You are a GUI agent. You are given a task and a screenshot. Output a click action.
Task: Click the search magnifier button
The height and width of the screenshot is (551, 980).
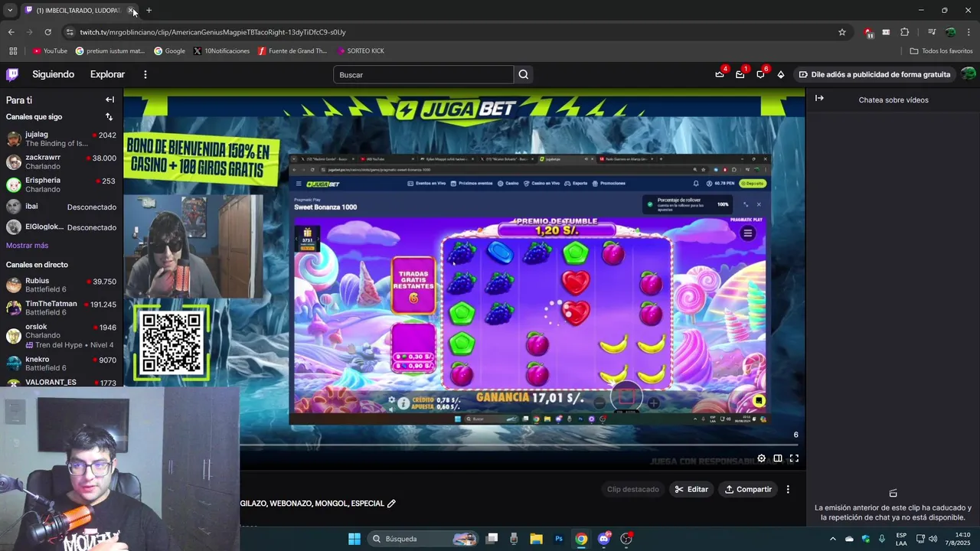(x=524, y=74)
